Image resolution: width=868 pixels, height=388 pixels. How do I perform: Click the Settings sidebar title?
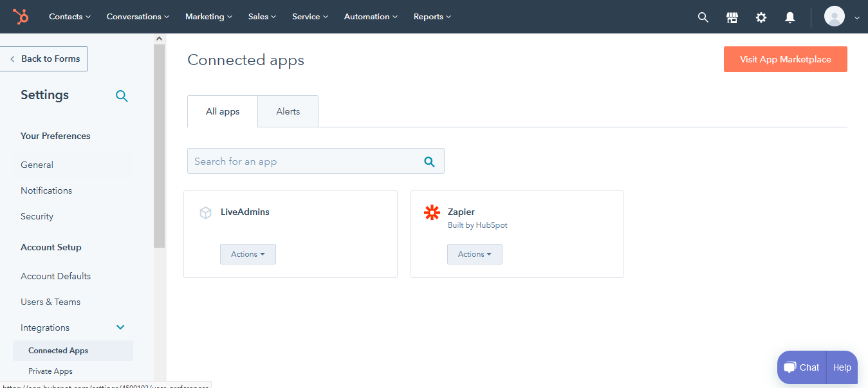click(x=44, y=95)
